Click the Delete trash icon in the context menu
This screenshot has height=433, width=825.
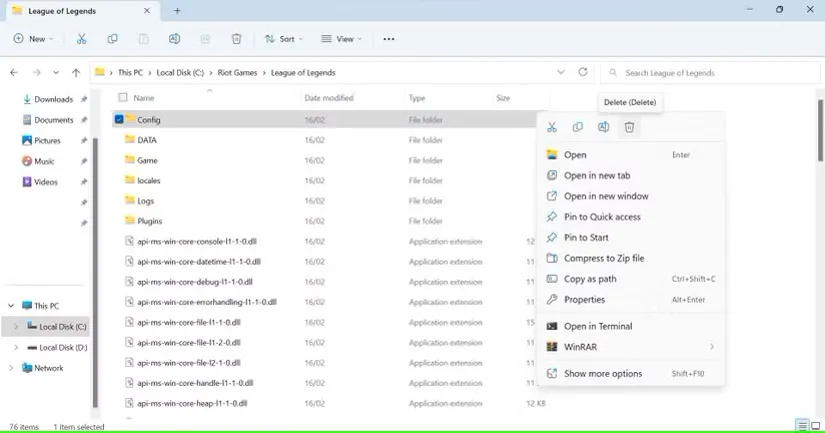click(x=629, y=127)
